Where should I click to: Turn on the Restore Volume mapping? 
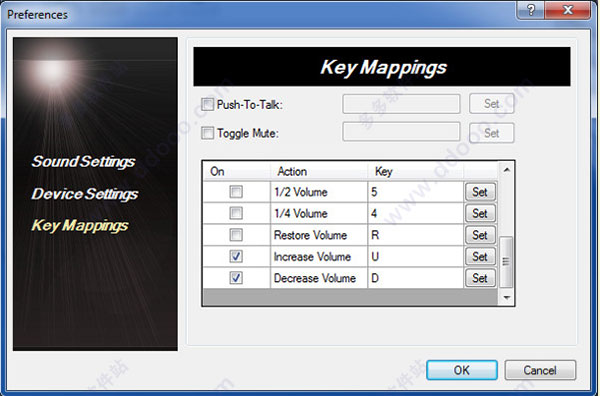(236, 235)
